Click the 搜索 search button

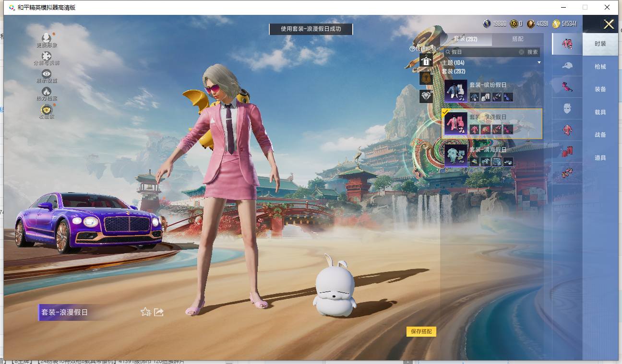(x=533, y=52)
